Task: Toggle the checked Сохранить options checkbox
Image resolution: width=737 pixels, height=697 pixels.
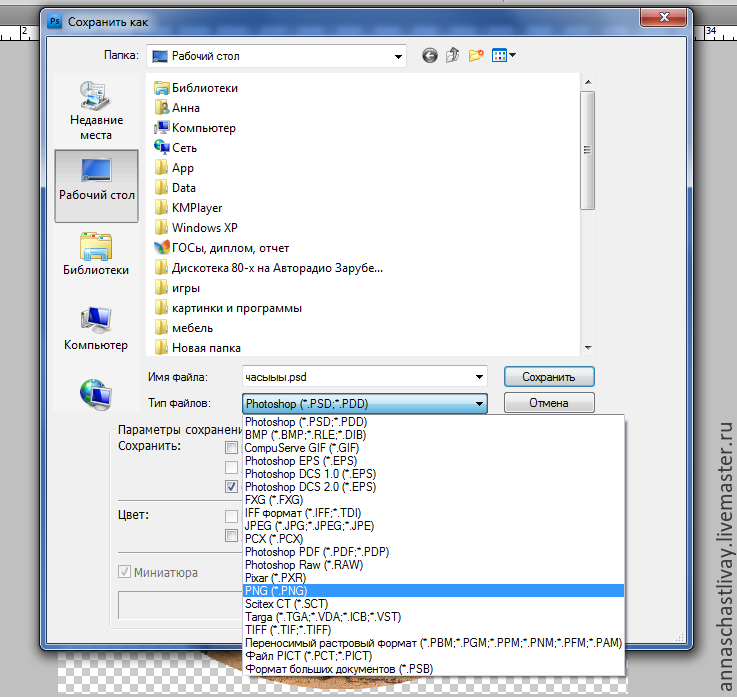Action: coord(231,486)
